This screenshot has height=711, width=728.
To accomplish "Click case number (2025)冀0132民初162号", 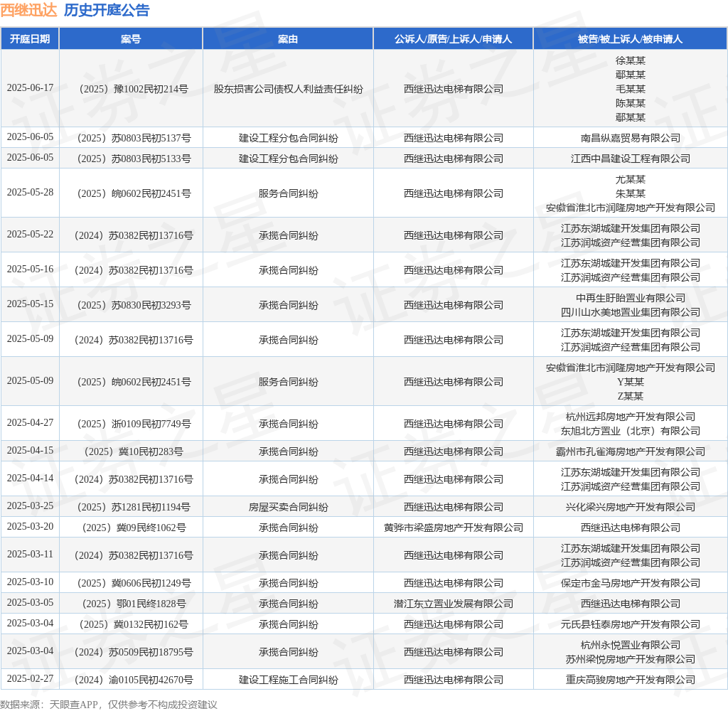I will point(134,624).
